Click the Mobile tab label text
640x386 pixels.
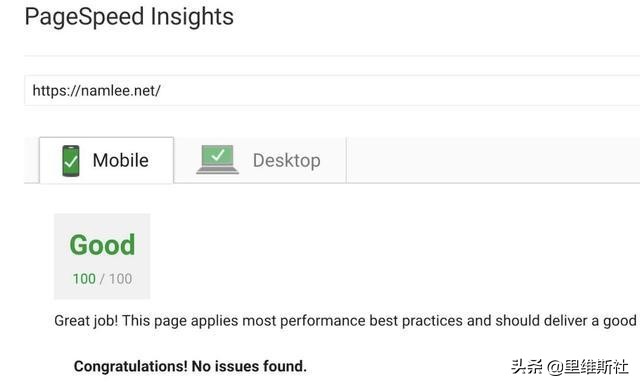click(x=120, y=160)
